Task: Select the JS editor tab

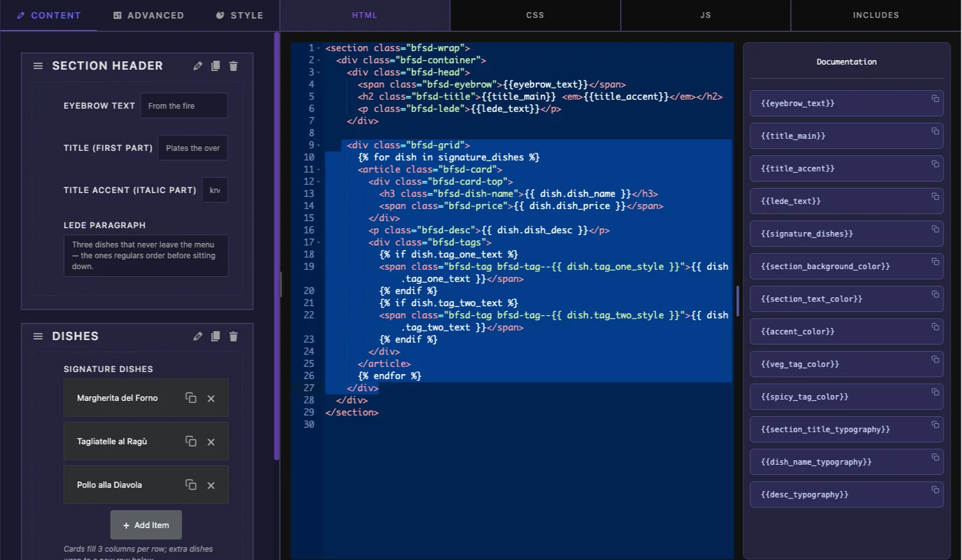Action: pyautogui.click(x=706, y=15)
